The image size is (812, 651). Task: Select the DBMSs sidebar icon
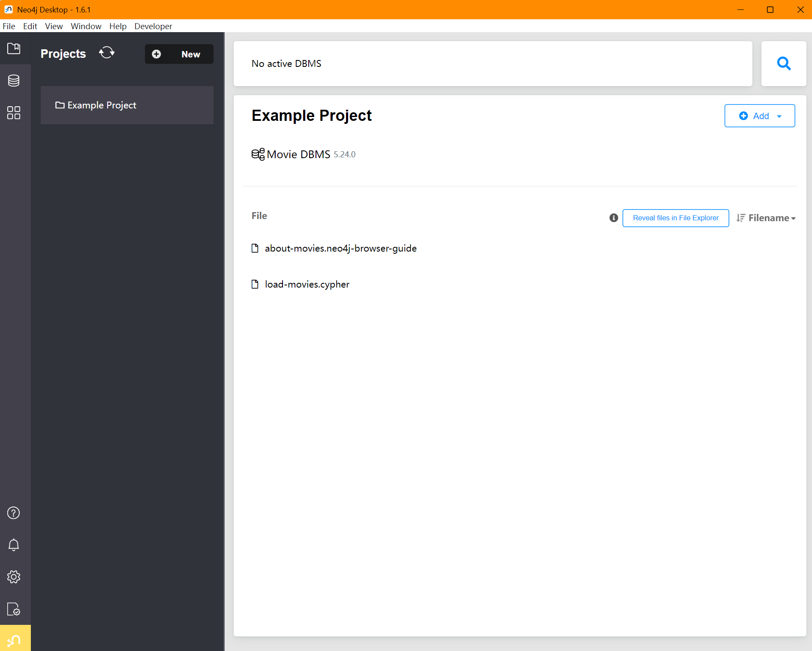coord(13,80)
